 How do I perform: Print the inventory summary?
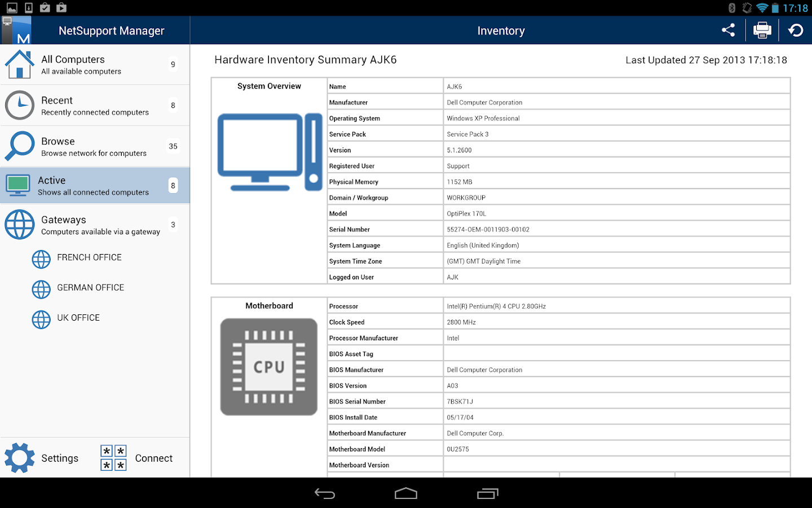coord(762,30)
